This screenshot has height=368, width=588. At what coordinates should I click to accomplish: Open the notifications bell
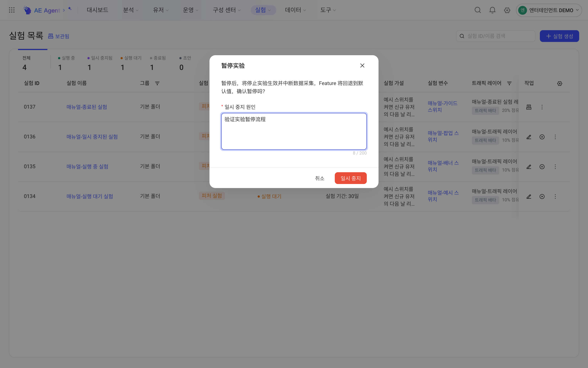coord(492,10)
